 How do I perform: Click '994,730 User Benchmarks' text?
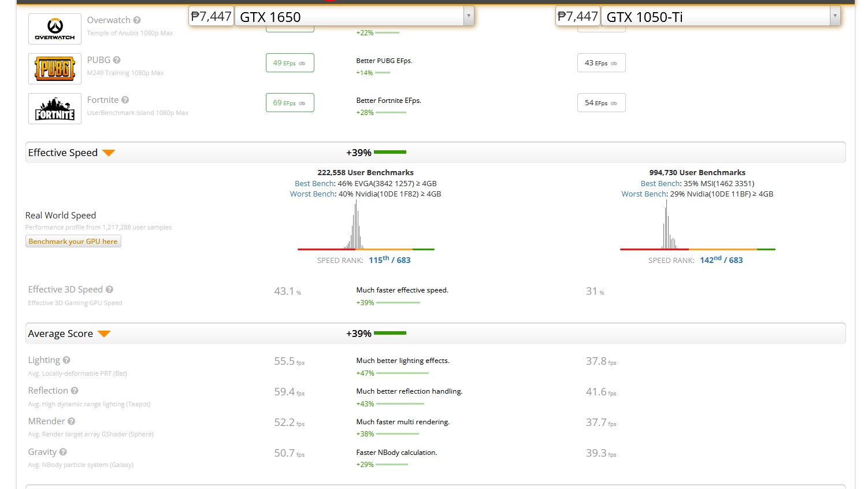(x=698, y=172)
